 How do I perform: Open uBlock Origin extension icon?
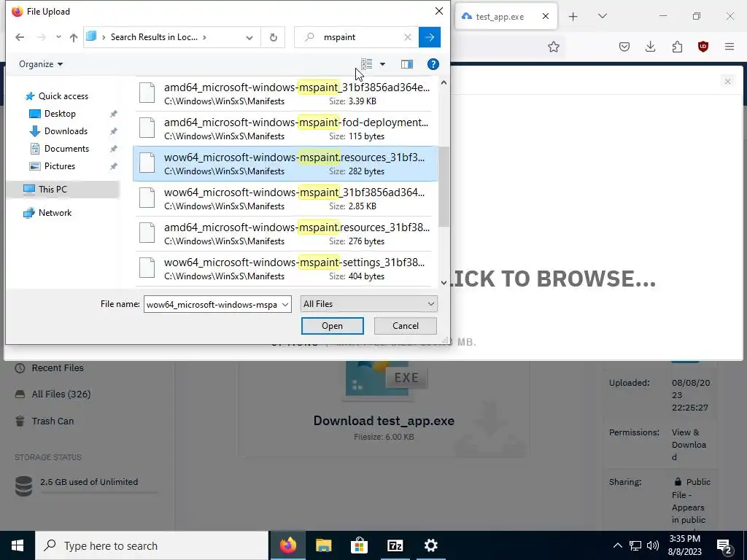(x=703, y=47)
